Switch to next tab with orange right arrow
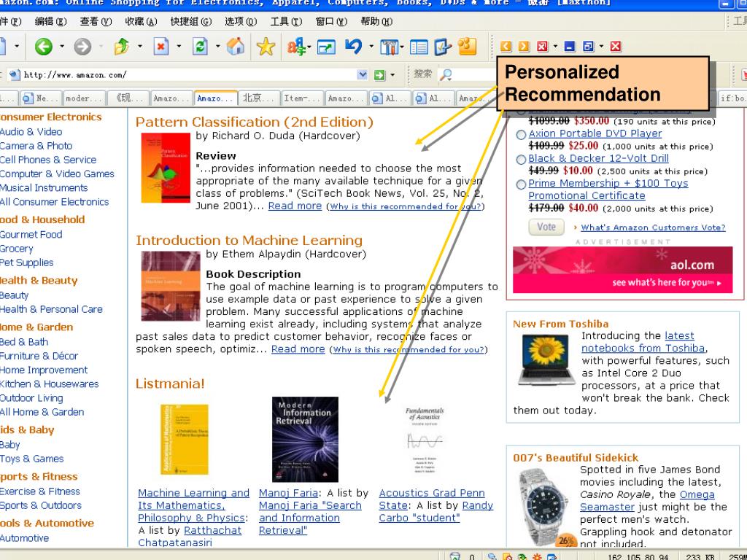The width and height of the screenshot is (747, 560). click(x=524, y=46)
